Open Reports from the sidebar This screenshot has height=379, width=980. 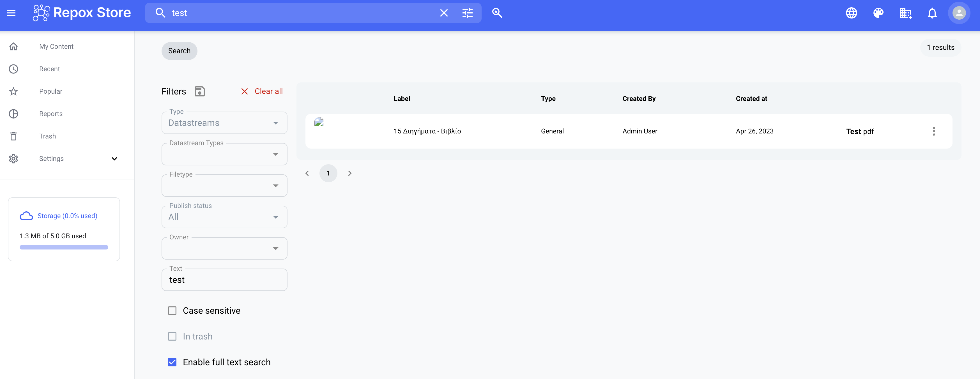click(x=50, y=114)
